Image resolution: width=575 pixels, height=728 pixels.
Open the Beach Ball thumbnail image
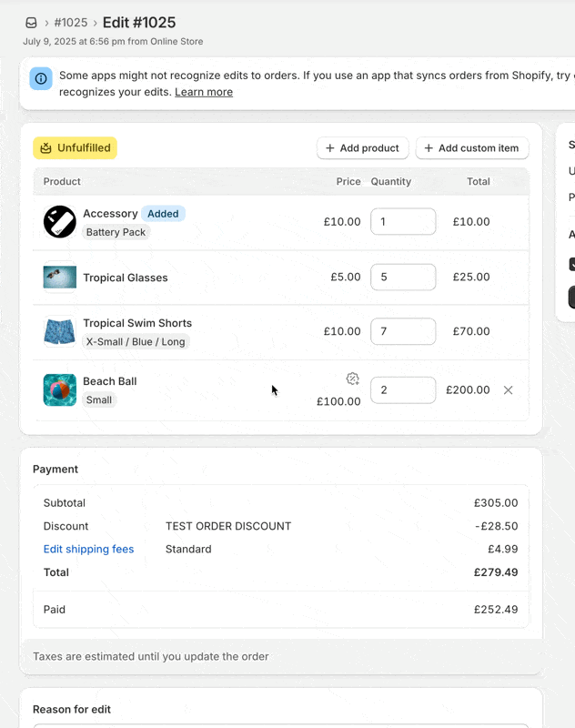pos(60,390)
